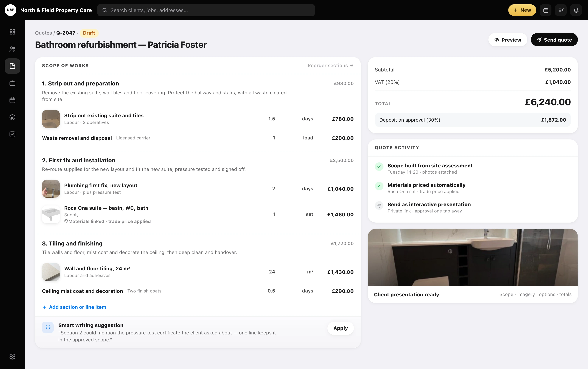
Task: Open the notifications bell
Action: pos(576,10)
